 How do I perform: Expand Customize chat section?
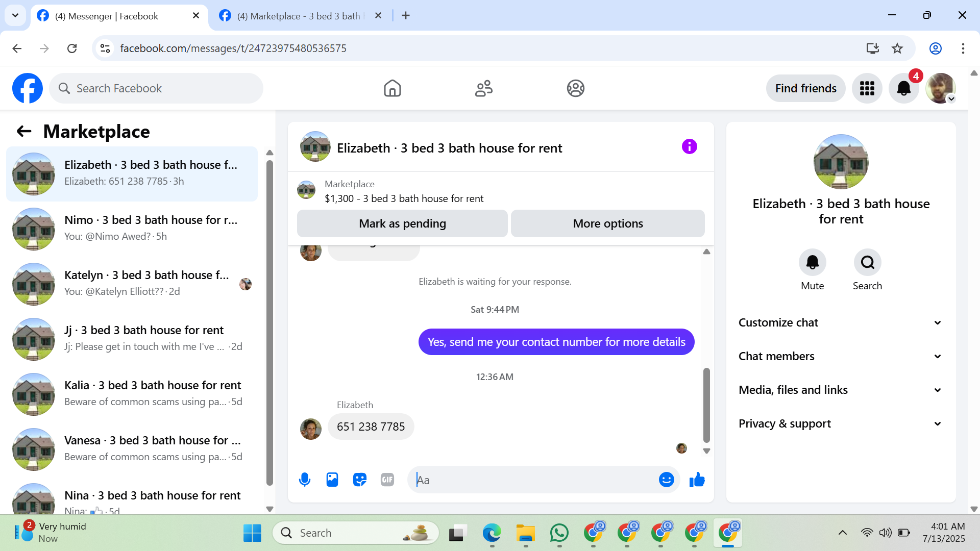tap(840, 322)
